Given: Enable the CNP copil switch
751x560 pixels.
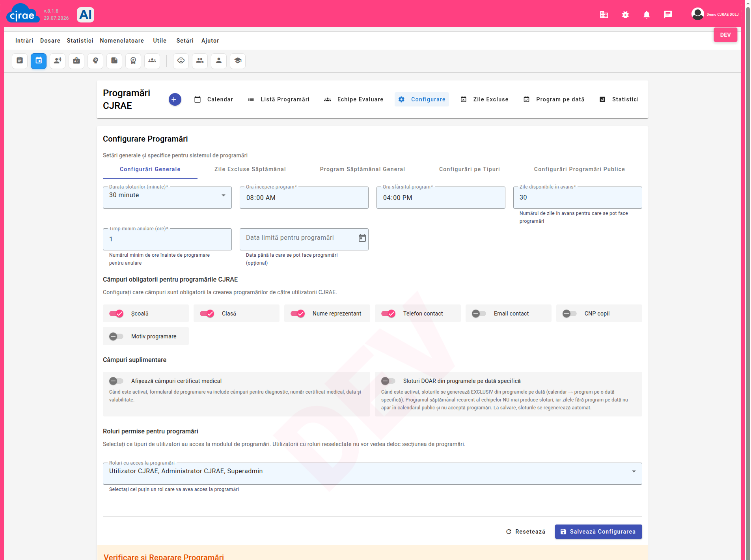Looking at the screenshot, I should click(x=570, y=314).
